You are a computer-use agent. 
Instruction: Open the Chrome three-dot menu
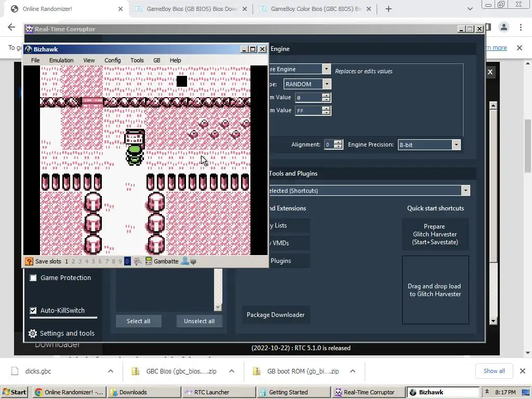coord(521,27)
